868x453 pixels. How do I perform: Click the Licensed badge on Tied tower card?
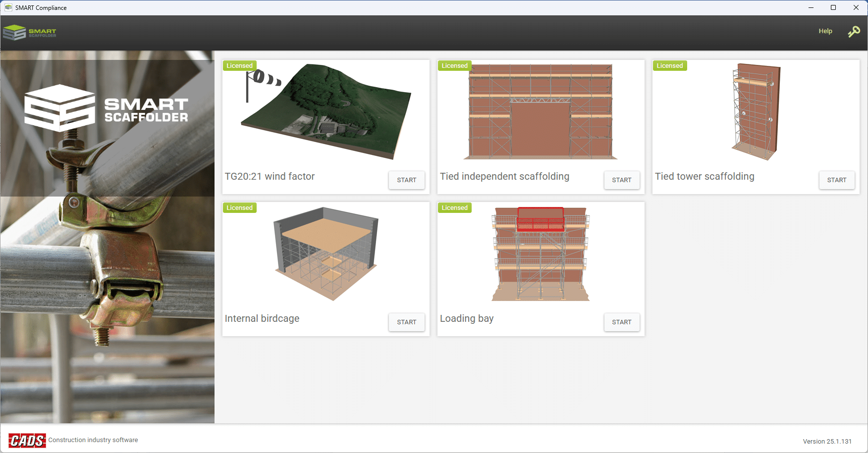(669, 66)
